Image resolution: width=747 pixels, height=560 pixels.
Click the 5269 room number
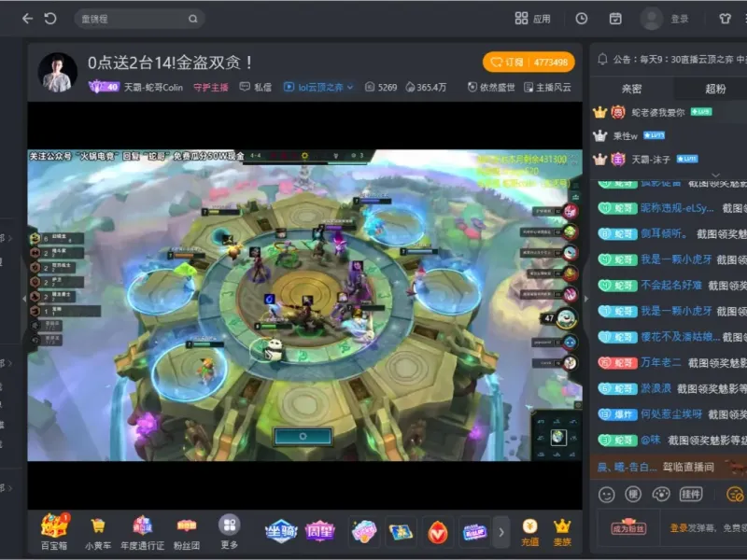tap(381, 87)
